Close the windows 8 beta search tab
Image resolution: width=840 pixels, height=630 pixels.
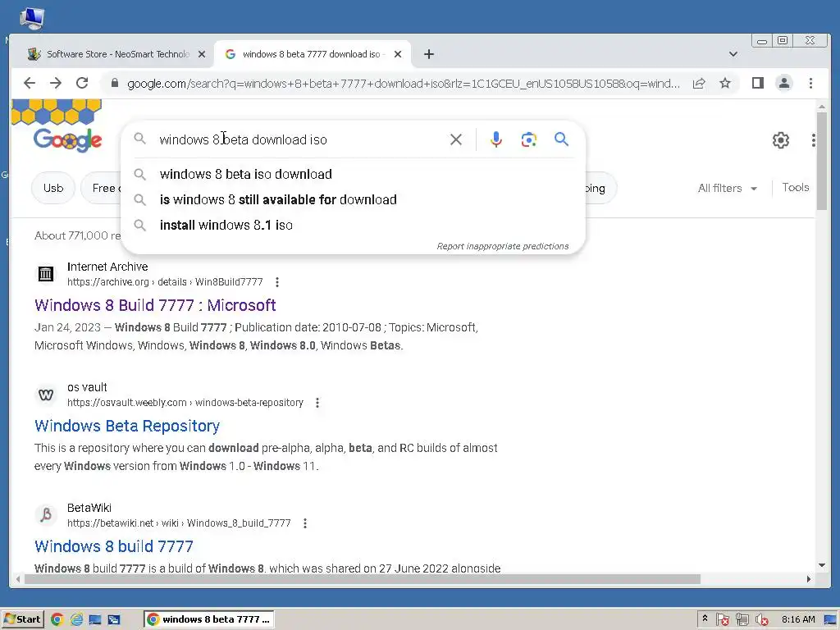pyautogui.click(x=398, y=54)
